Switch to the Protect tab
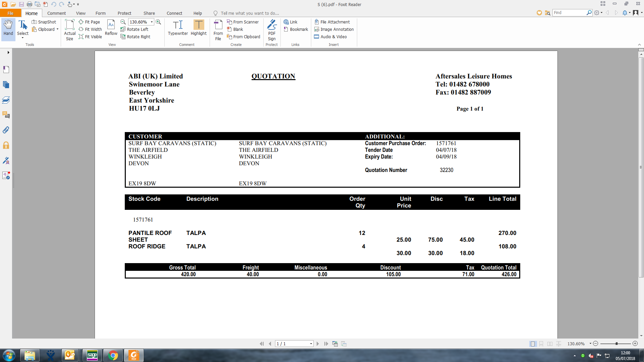The width and height of the screenshot is (644, 362). (x=124, y=13)
